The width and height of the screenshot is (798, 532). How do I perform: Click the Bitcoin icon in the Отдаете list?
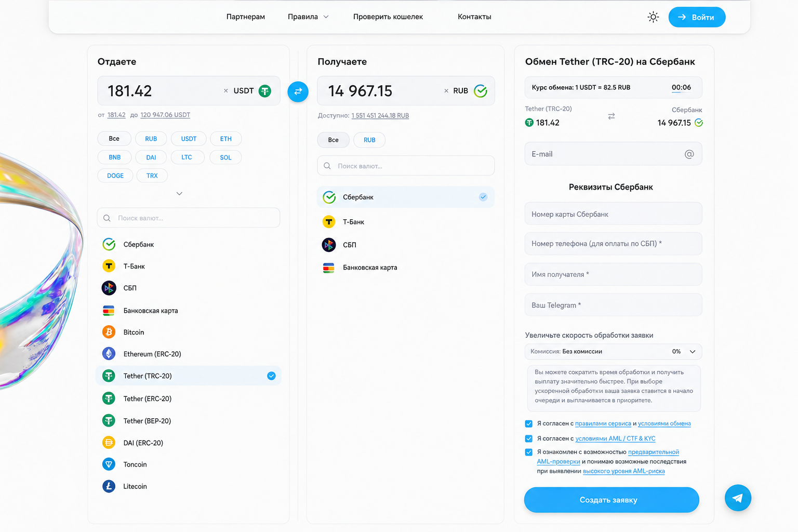click(x=109, y=332)
